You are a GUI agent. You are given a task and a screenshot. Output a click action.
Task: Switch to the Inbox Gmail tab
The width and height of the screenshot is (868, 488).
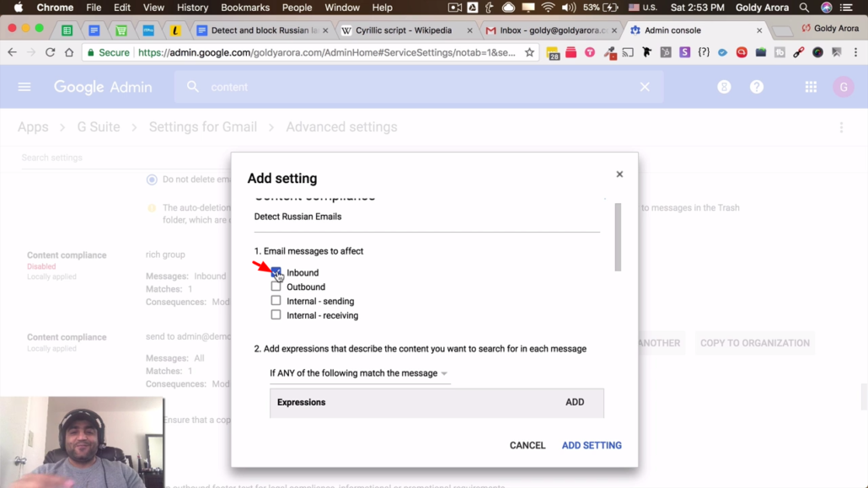(552, 30)
